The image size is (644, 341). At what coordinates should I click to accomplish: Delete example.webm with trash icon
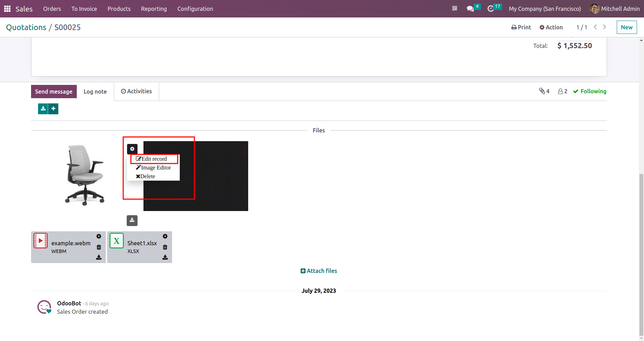click(x=99, y=247)
